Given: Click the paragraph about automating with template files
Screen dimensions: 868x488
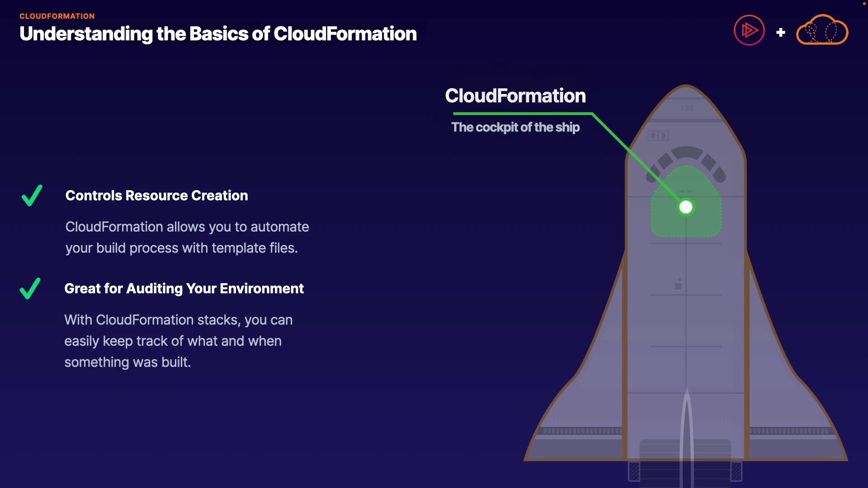Looking at the screenshot, I should pos(187,237).
